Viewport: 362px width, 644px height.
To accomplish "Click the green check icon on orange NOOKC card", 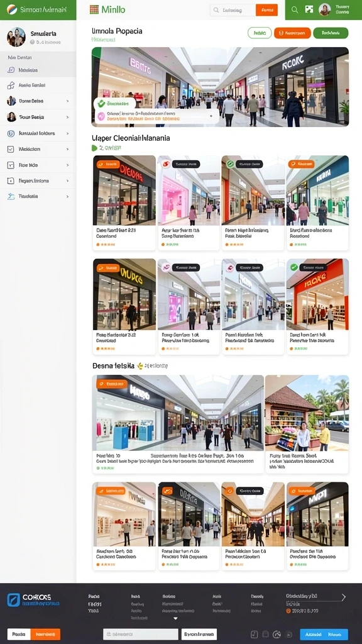I will click(x=294, y=267).
